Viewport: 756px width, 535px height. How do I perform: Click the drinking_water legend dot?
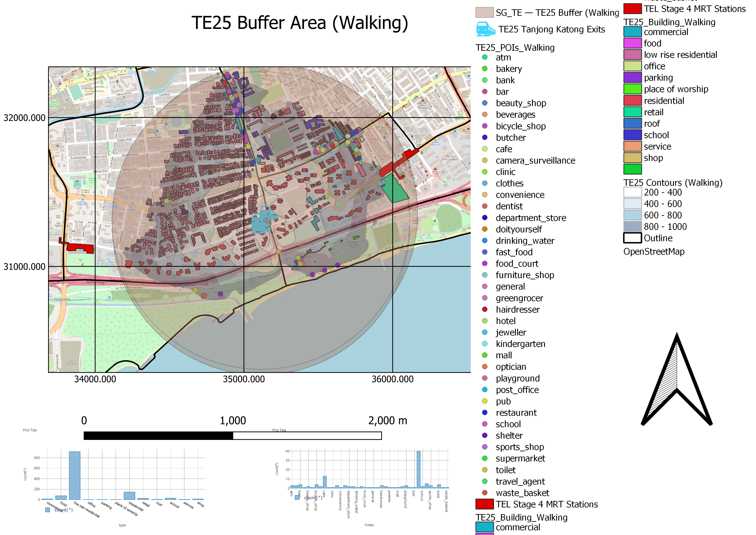coord(485,241)
